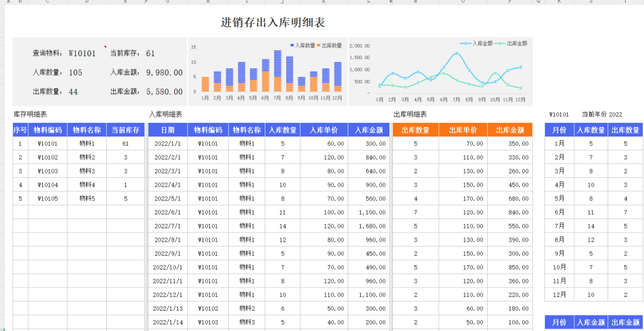Click the 入库金额 header in the inbound detail table

(x=369, y=130)
